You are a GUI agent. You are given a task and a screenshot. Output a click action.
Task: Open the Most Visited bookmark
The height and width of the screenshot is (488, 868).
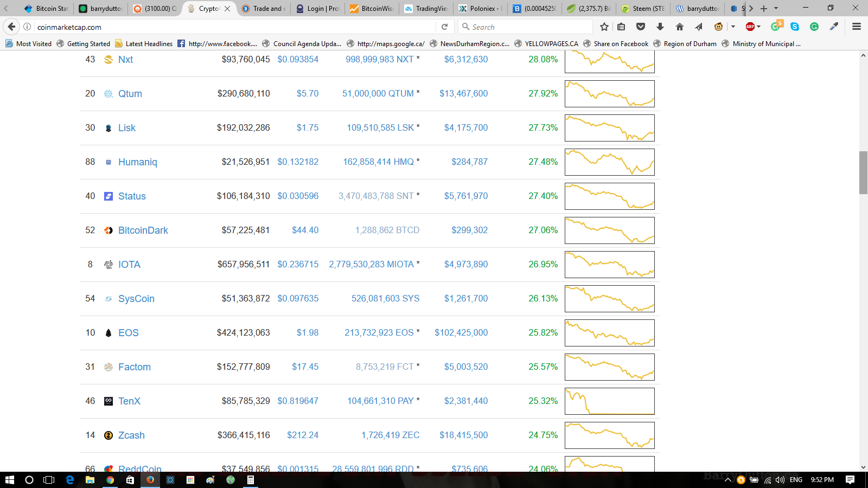pyautogui.click(x=28, y=43)
